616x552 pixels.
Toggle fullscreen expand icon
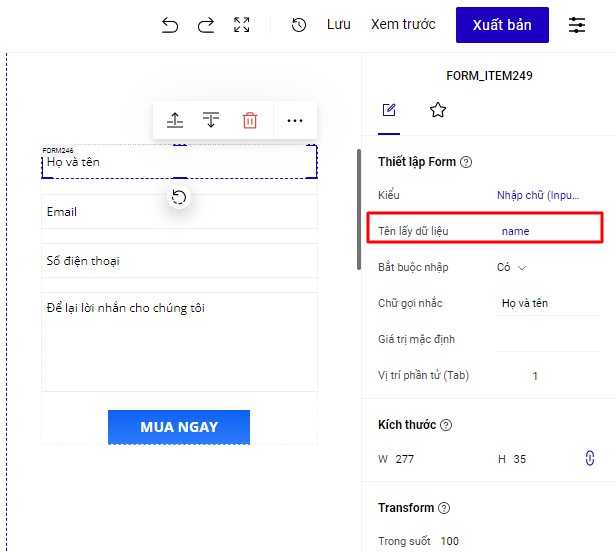(242, 26)
